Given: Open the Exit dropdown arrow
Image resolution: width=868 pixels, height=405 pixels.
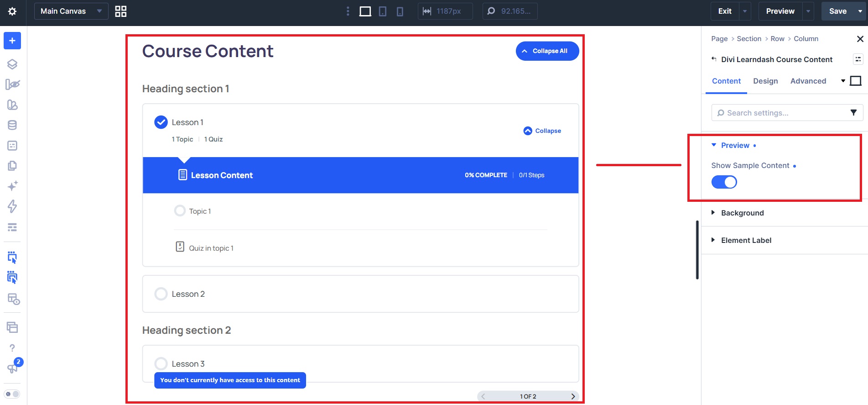Looking at the screenshot, I should (745, 11).
